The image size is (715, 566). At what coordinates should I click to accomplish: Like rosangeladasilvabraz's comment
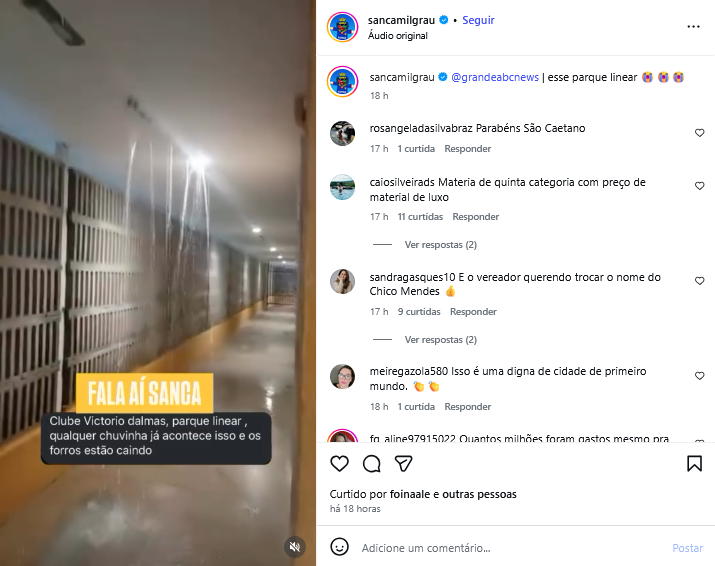click(x=699, y=133)
